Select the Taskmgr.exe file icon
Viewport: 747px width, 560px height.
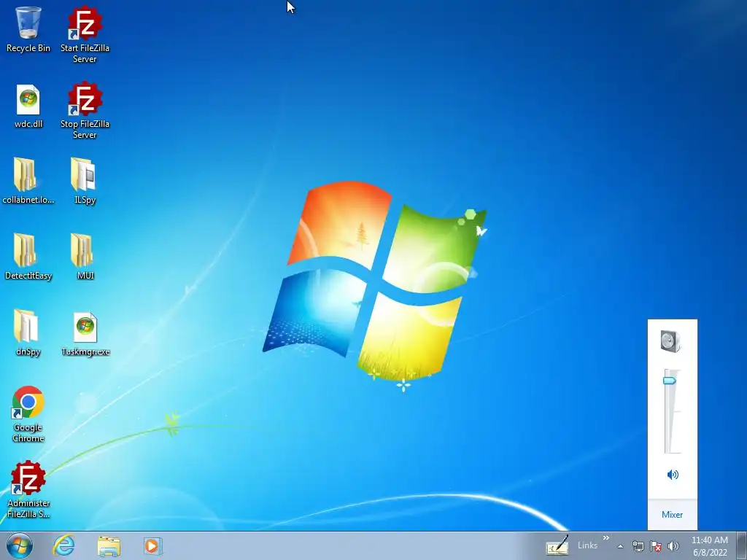click(x=85, y=333)
